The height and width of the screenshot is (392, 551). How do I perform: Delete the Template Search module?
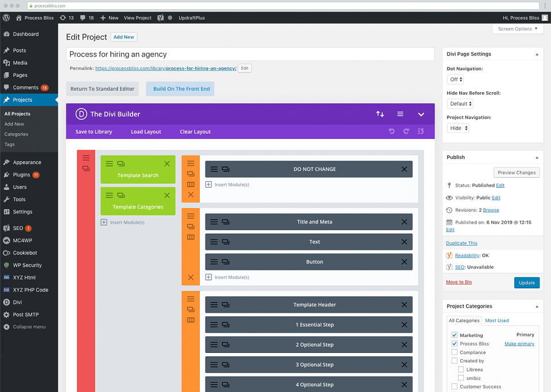pos(167,164)
